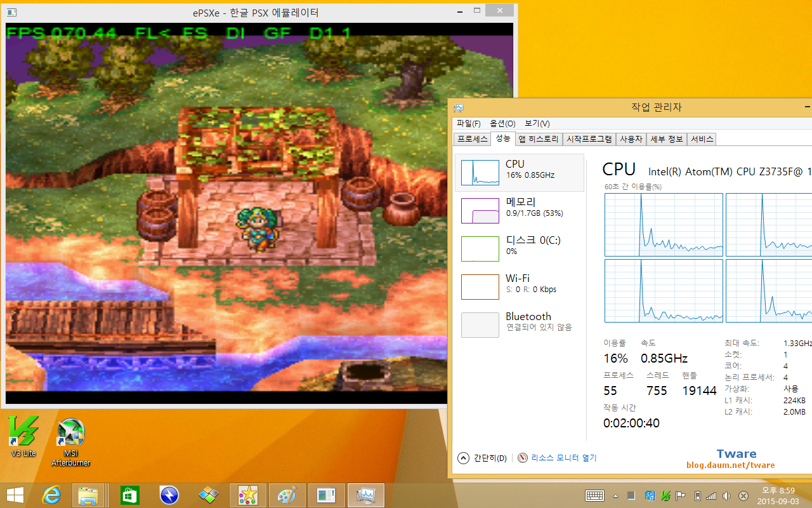812x508 pixels.
Task: Open the touch keyboard tray icon
Action: click(594, 495)
